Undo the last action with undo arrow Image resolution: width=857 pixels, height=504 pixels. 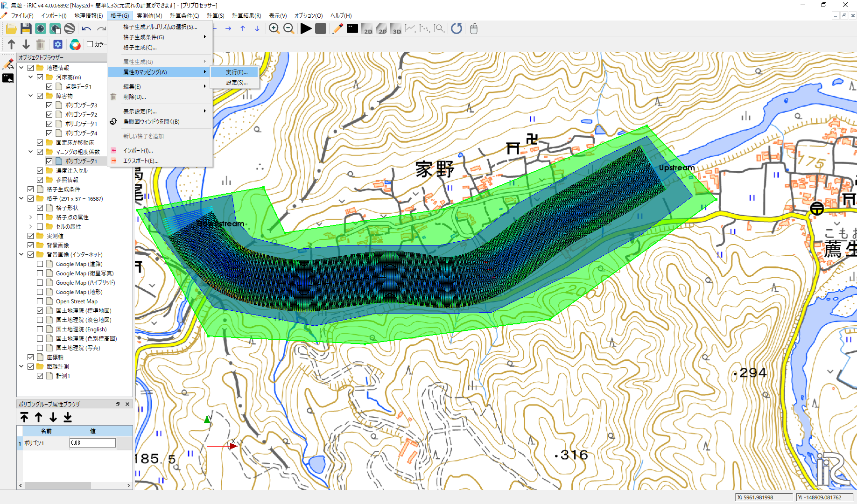(x=86, y=29)
